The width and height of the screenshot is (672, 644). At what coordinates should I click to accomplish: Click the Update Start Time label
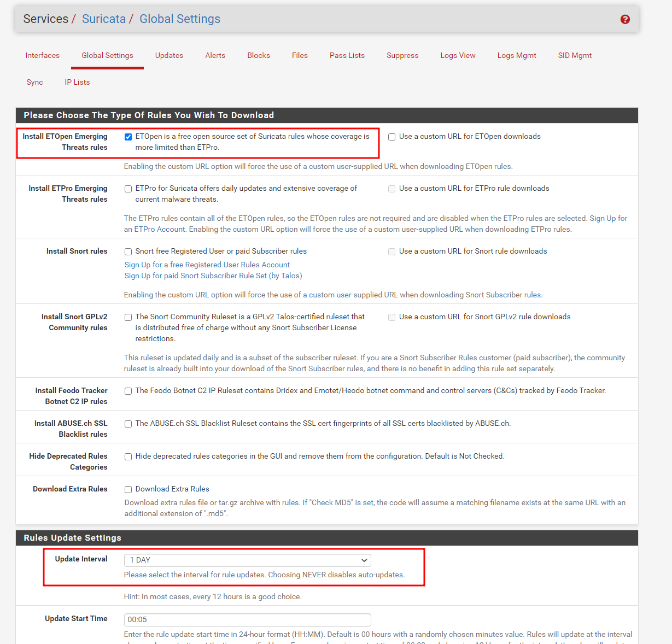point(76,618)
